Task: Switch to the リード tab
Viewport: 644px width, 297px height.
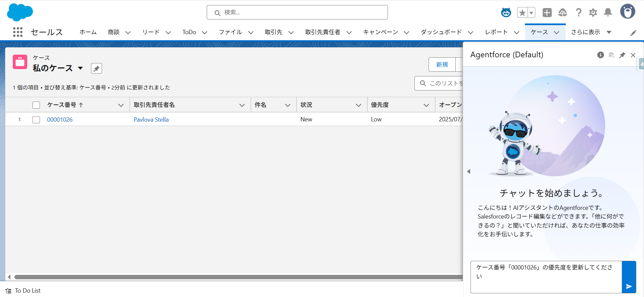Action: click(151, 32)
